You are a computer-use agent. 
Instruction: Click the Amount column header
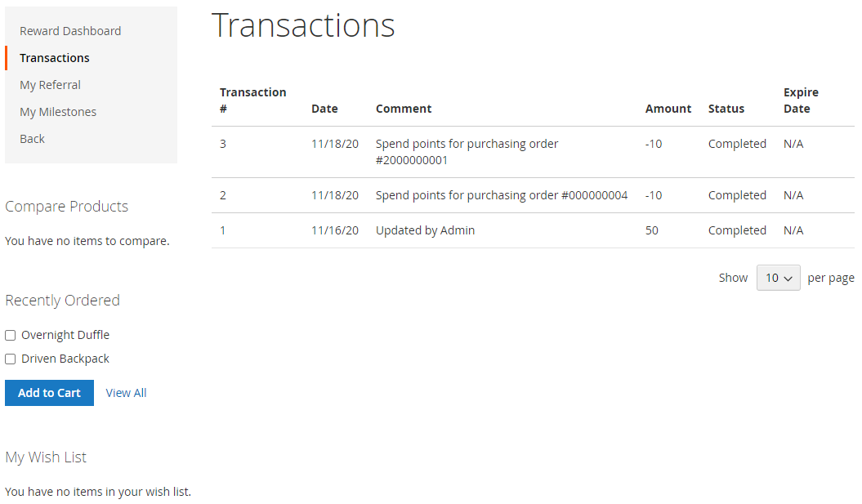tap(668, 109)
